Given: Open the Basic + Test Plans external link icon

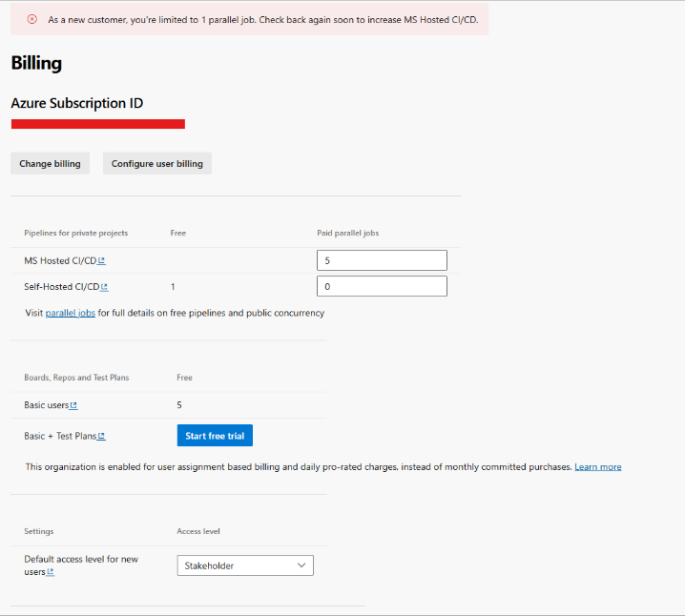Looking at the screenshot, I should click(x=101, y=436).
